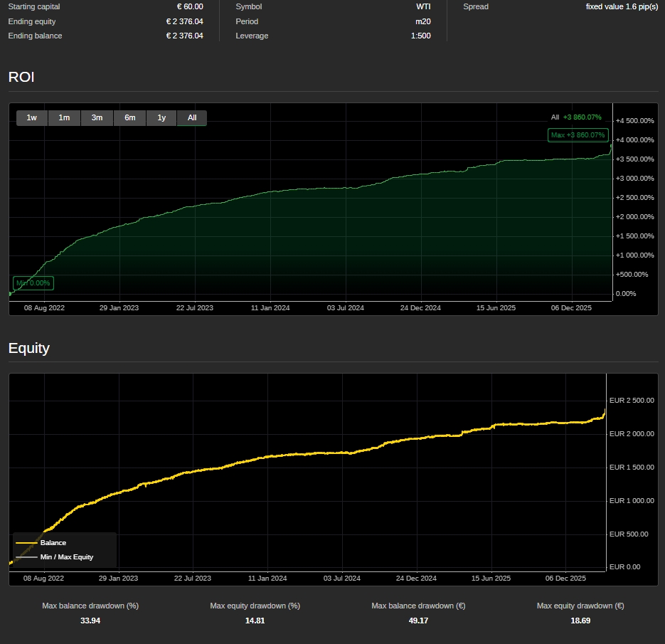Click the Max equity drawdown 14.81 value
Viewport: 665px width, 644px height.
tap(255, 621)
